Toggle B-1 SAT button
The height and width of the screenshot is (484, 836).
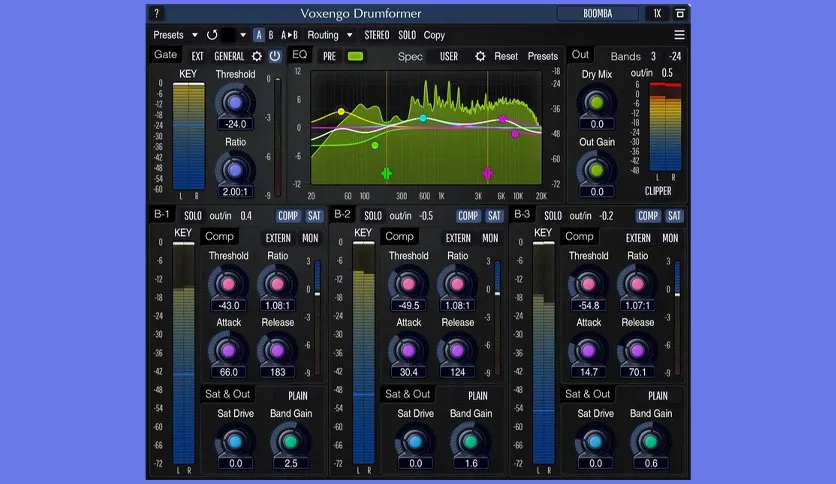[x=314, y=216]
